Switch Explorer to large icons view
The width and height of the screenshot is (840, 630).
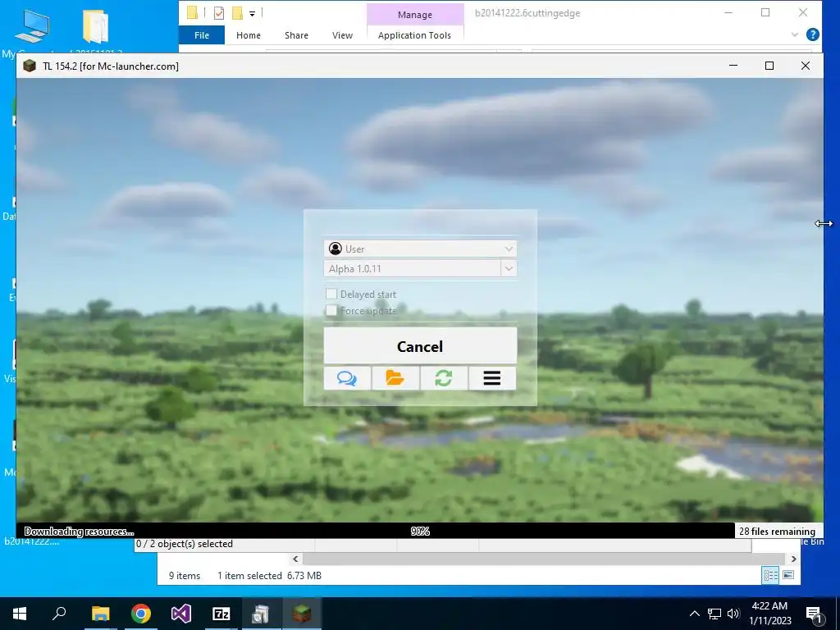click(788, 575)
